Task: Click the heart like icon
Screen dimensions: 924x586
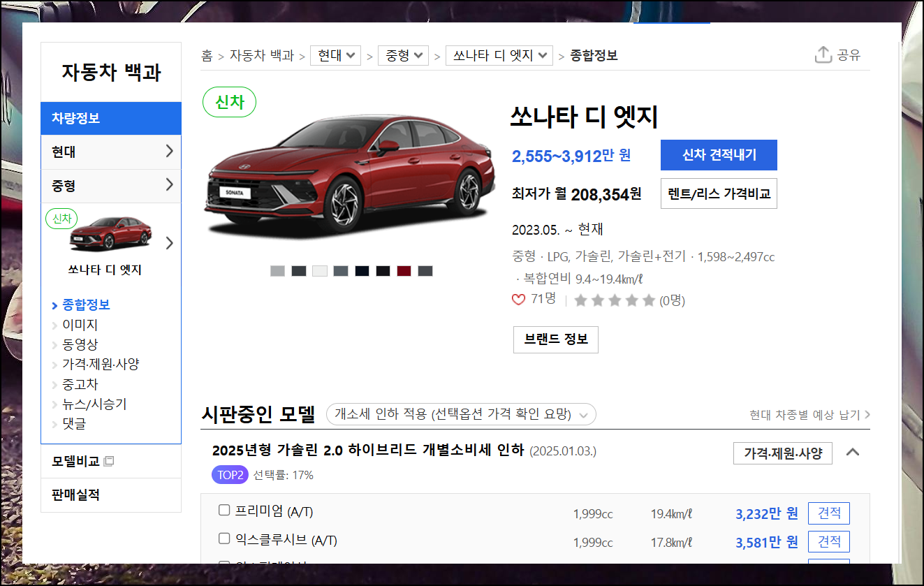Action: pos(518,300)
